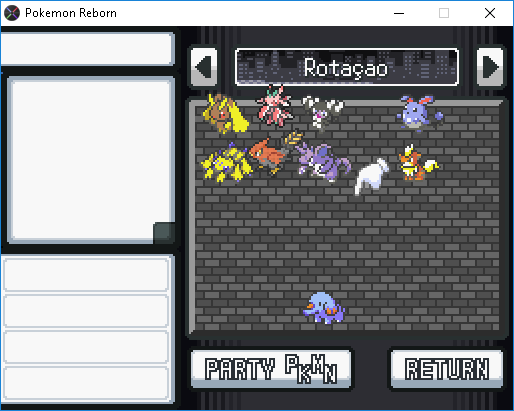Pick the blue Wooper Pokemon at the bottom
This screenshot has width=514, height=411.
coord(324,308)
